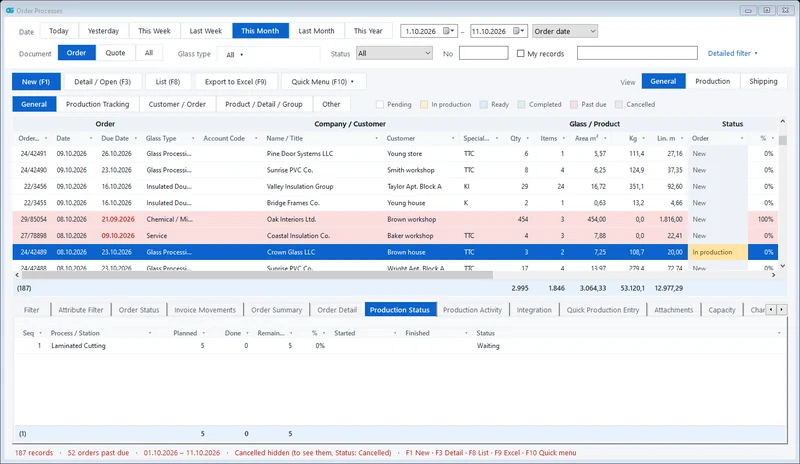Select the This Year date range

(368, 31)
